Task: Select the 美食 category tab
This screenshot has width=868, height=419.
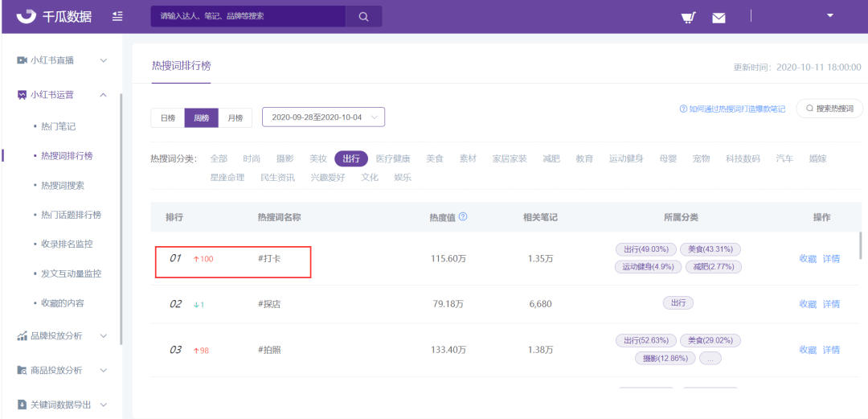Action: pyautogui.click(x=435, y=158)
